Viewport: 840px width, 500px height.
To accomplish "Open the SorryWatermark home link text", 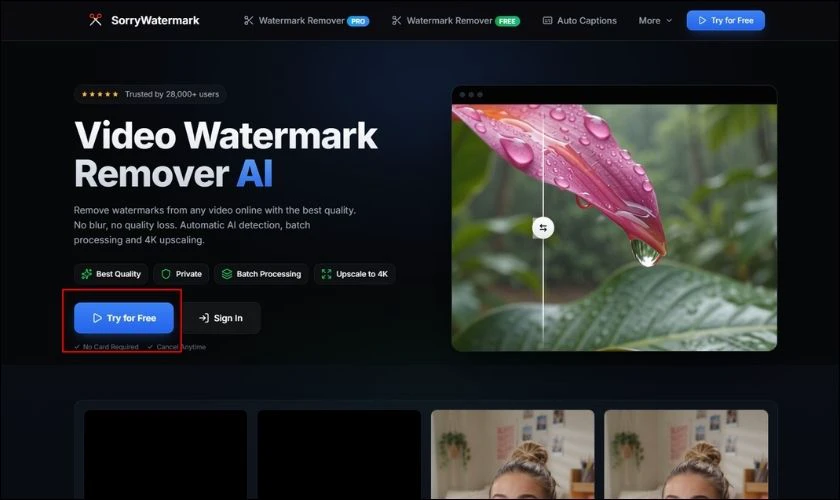I will pos(155,20).
